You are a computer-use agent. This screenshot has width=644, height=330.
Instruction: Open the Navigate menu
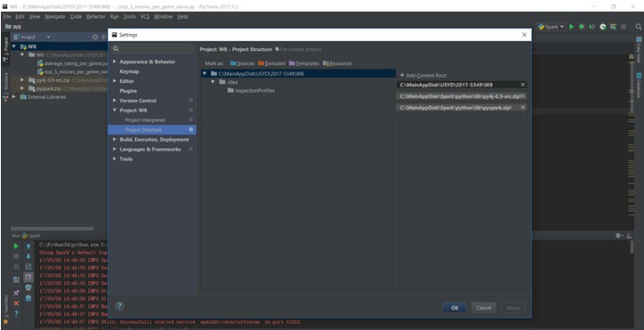click(x=55, y=16)
